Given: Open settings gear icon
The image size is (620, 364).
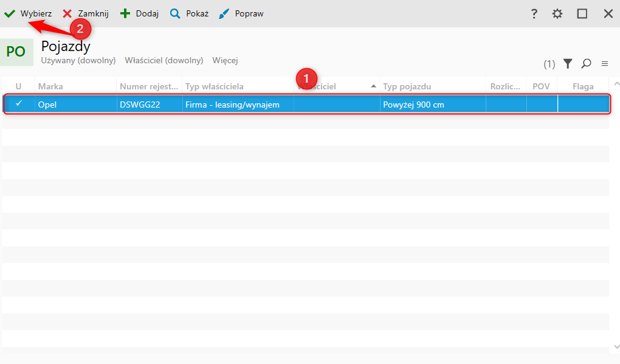Looking at the screenshot, I should click(557, 14).
